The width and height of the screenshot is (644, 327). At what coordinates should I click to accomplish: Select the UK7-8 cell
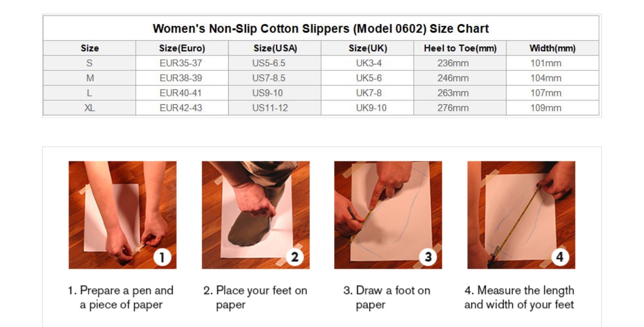tap(368, 93)
